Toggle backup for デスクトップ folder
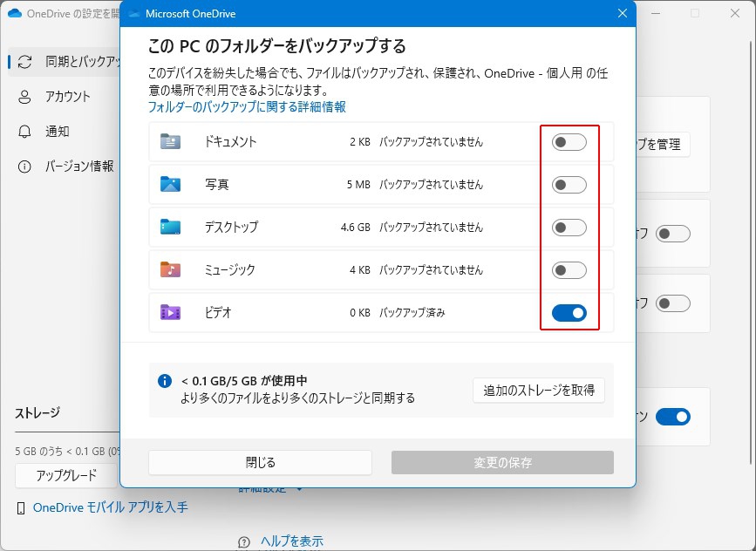The image size is (756, 551). (569, 228)
